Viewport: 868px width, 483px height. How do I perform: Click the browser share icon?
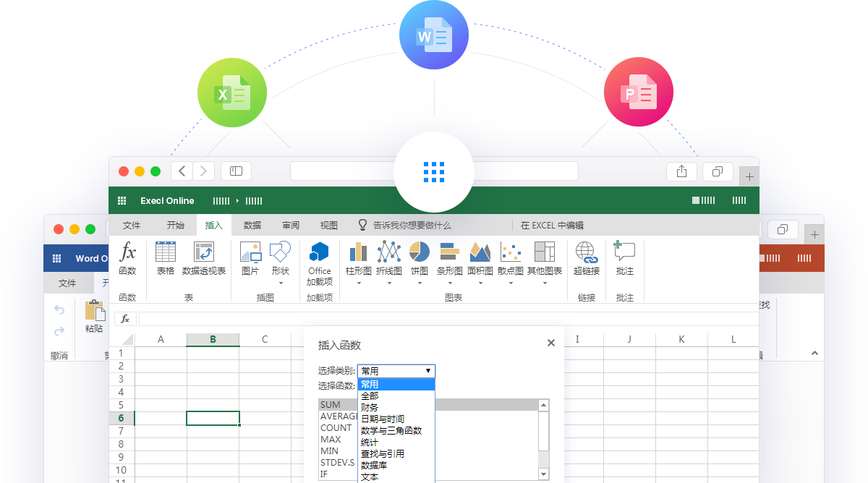pyautogui.click(x=681, y=171)
